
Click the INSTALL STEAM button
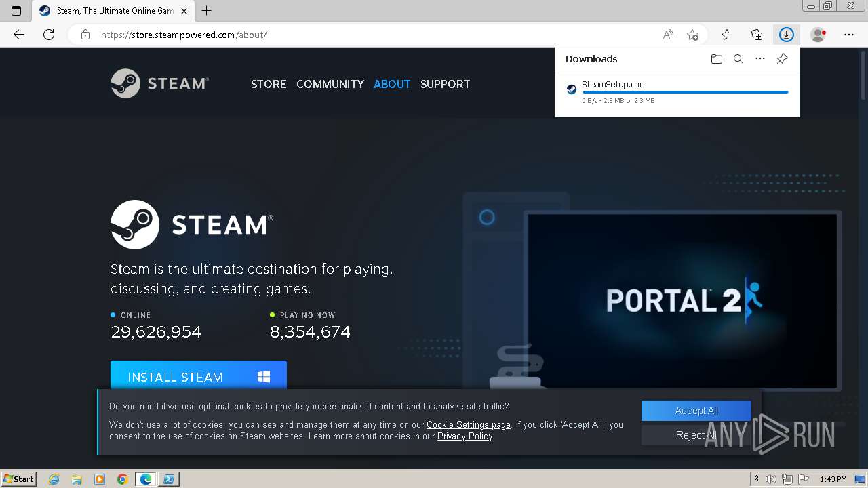199,375
